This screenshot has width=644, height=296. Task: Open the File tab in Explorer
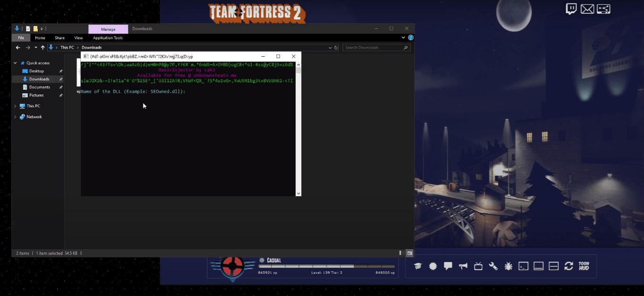(x=21, y=38)
